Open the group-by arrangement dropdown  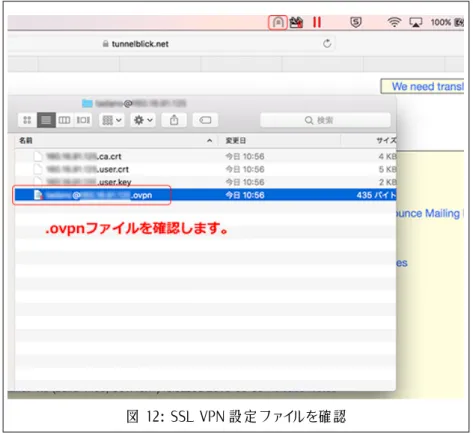[x=112, y=120]
